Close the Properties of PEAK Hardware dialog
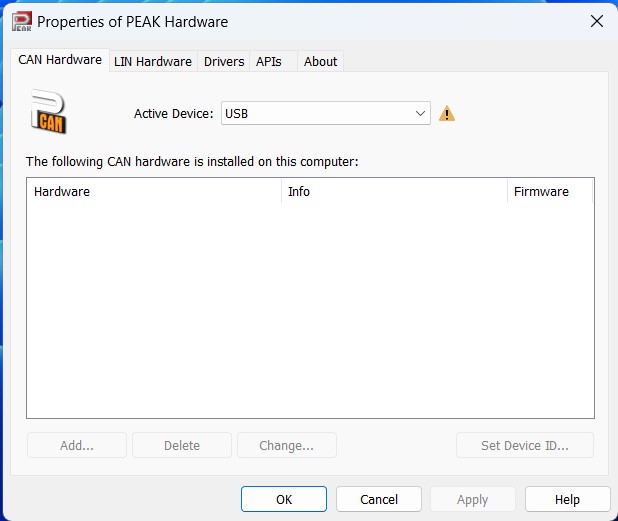This screenshot has width=618, height=521. pyautogui.click(x=597, y=21)
